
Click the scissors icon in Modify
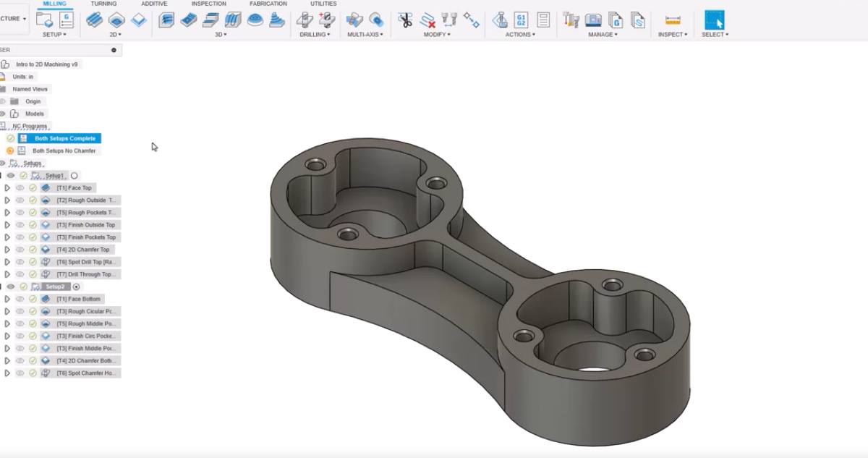[x=406, y=20]
